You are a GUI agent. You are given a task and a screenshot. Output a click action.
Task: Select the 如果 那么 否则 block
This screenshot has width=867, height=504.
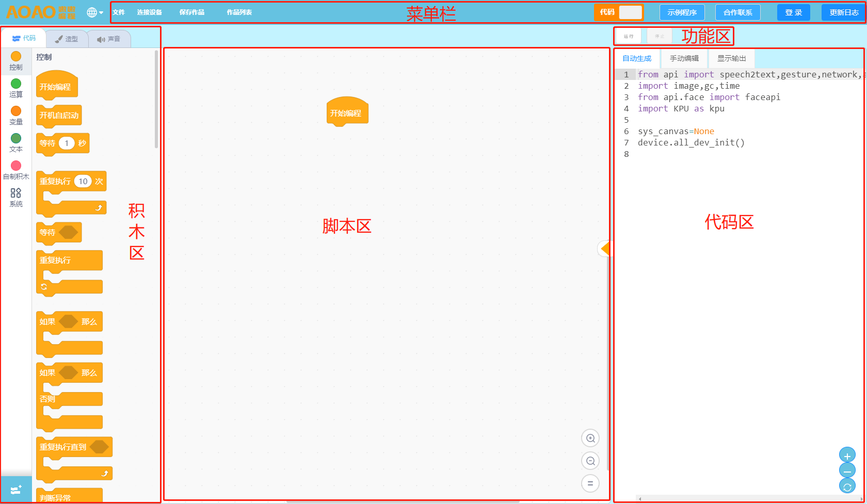point(69,397)
